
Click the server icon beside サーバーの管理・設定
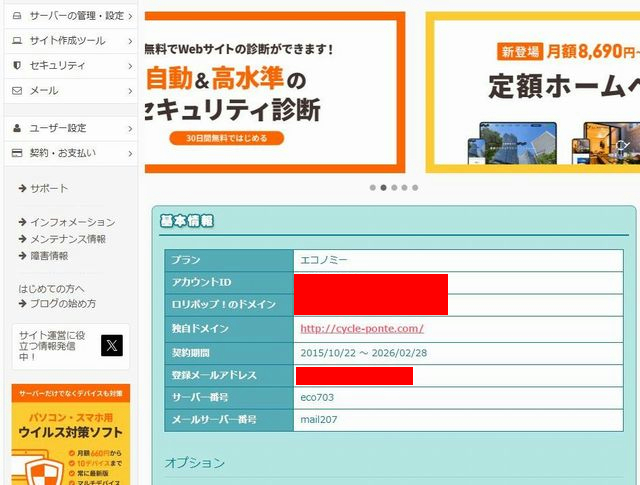click(x=17, y=16)
